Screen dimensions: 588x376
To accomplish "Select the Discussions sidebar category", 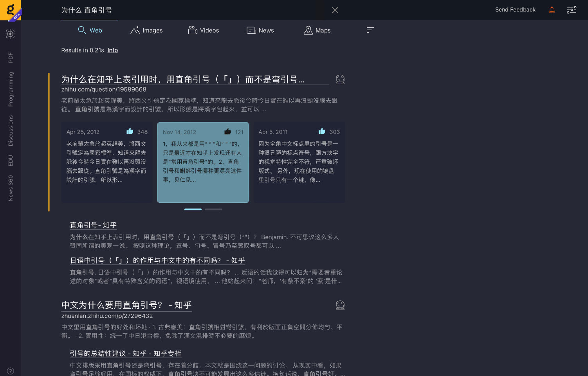I will click(11, 131).
